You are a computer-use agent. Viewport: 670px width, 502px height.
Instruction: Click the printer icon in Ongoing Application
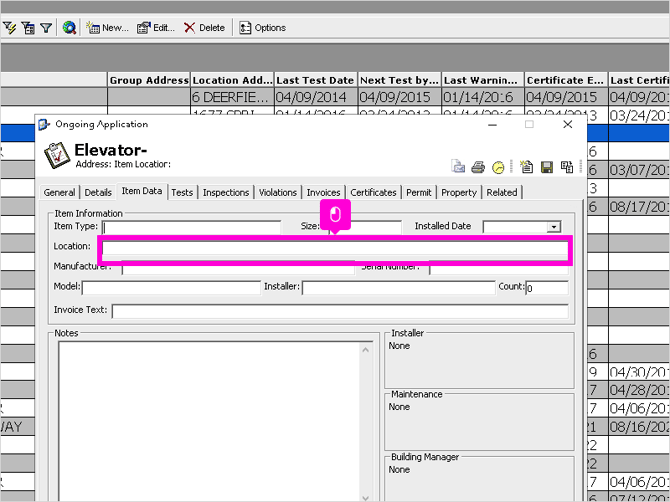tap(478, 167)
